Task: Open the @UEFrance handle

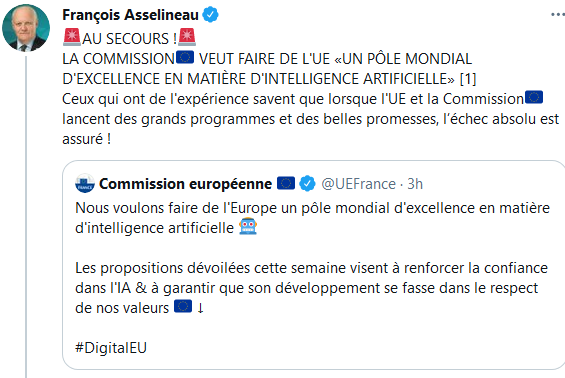Action: pyautogui.click(x=359, y=184)
